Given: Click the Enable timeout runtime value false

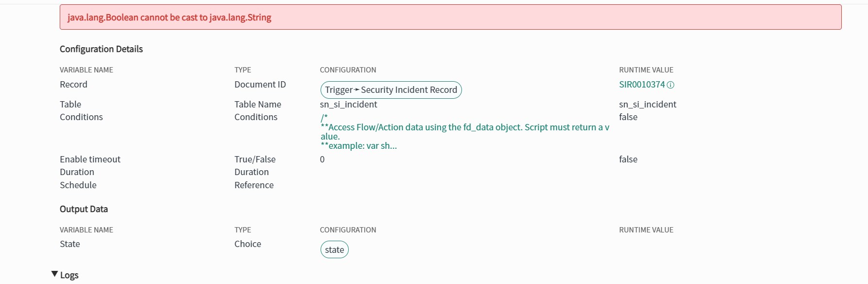Looking at the screenshot, I should click(628, 160).
